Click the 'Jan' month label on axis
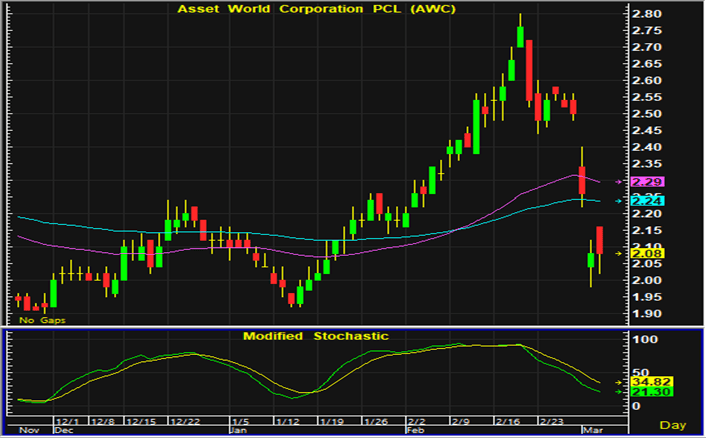The image size is (706, 438). (x=238, y=430)
